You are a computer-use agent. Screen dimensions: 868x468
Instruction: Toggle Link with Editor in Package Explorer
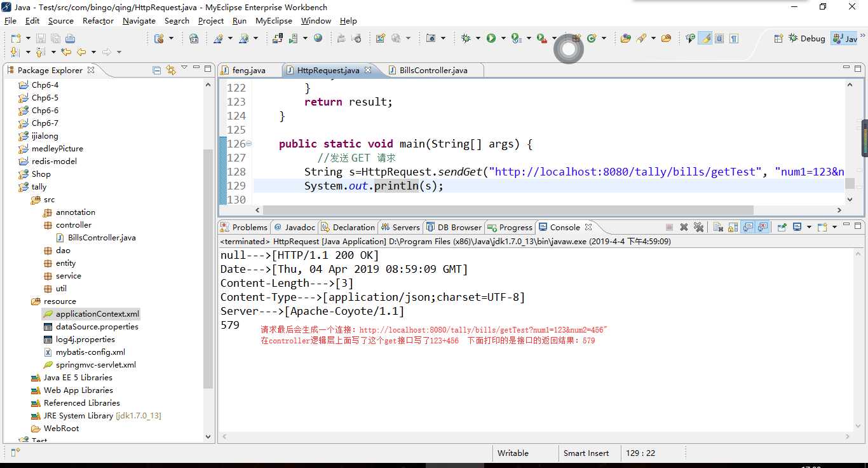click(x=170, y=70)
